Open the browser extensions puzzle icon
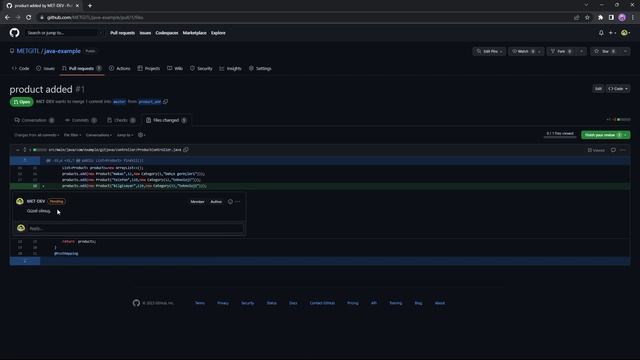 pos(600,18)
